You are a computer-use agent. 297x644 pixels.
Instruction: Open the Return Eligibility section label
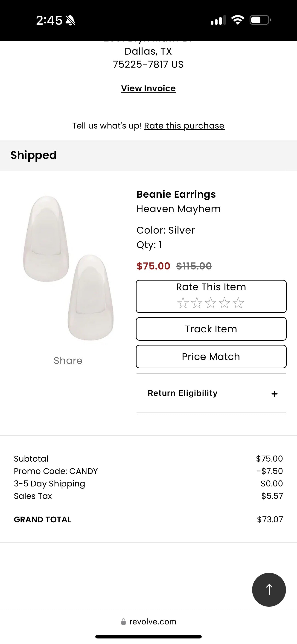[183, 393]
